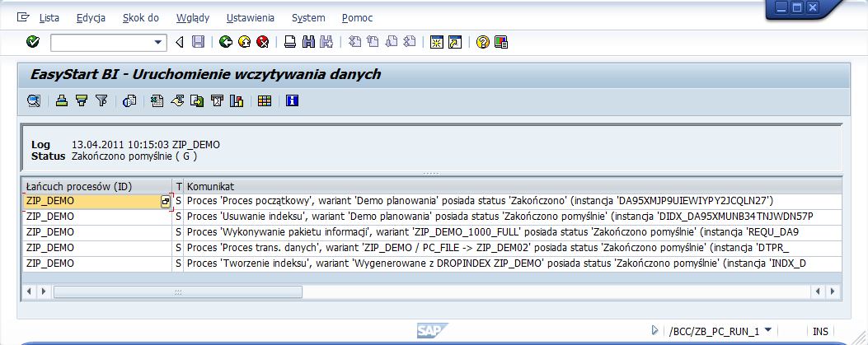Click the Word Processing icon

[x=177, y=100]
